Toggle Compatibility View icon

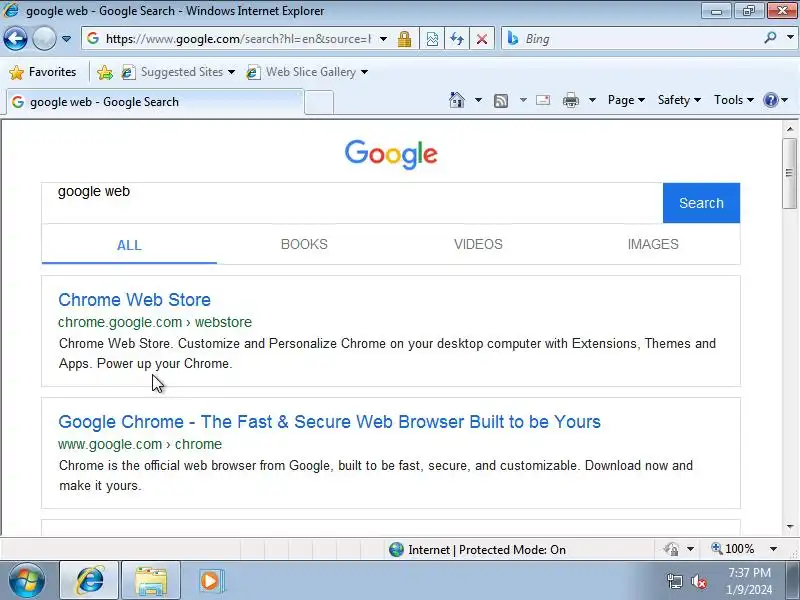pos(432,39)
